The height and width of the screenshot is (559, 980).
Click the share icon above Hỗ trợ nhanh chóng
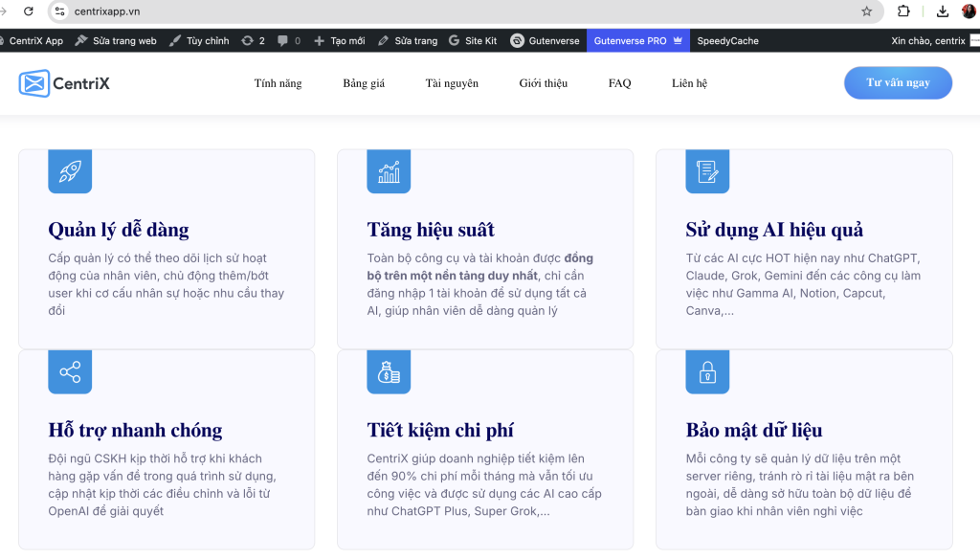[x=70, y=372]
